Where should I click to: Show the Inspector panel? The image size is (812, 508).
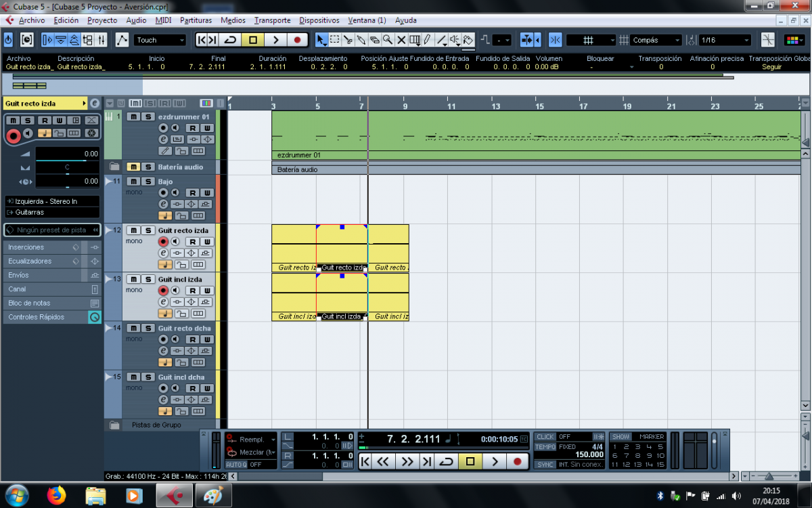(x=47, y=40)
